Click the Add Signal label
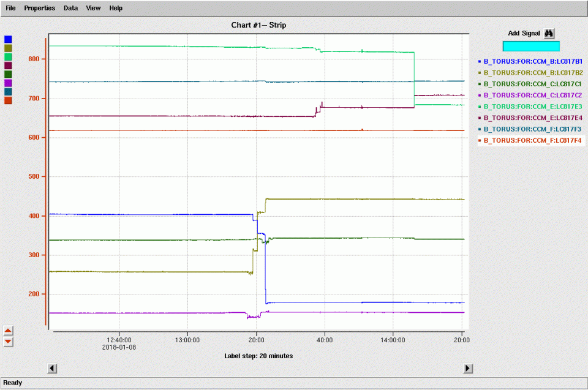This screenshot has width=588, height=390. 524,34
